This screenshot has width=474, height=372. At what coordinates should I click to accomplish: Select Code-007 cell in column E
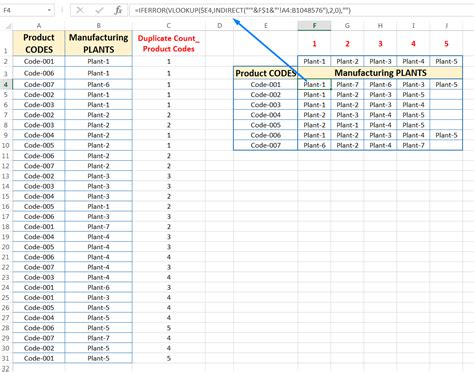(x=266, y=145)
